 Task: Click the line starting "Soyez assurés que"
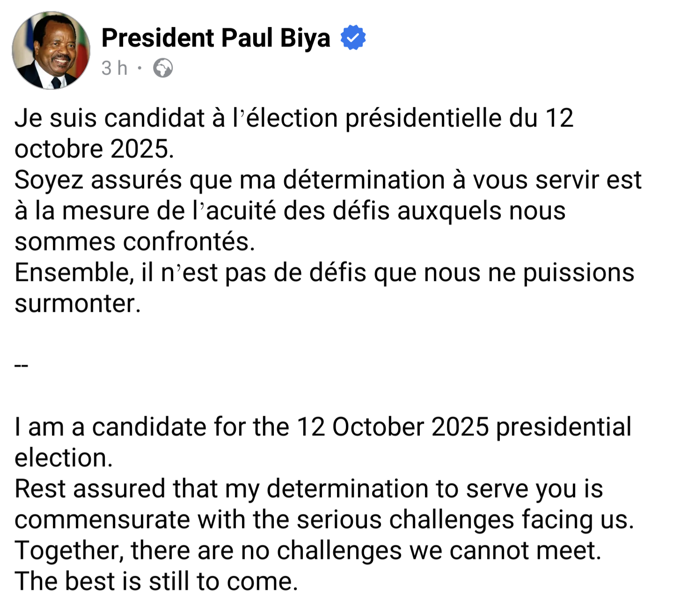click(x=328, y=180)
